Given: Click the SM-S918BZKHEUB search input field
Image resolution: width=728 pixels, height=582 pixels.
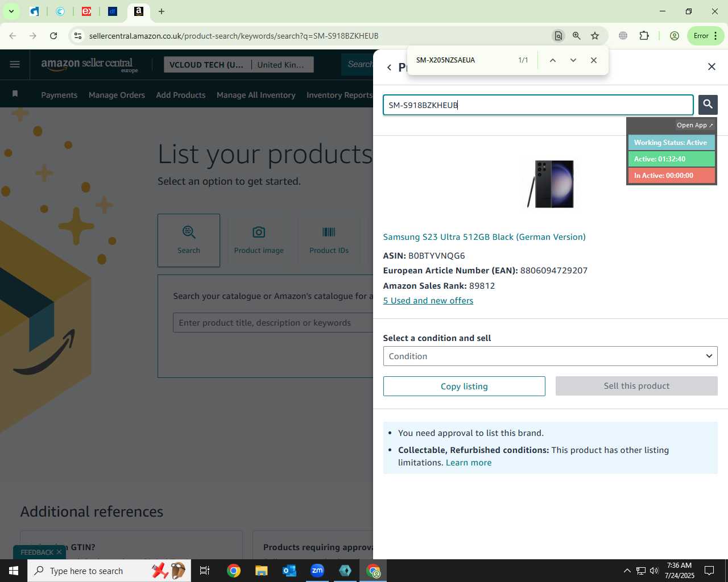Looking at the screenshot, I should (538, 105).
